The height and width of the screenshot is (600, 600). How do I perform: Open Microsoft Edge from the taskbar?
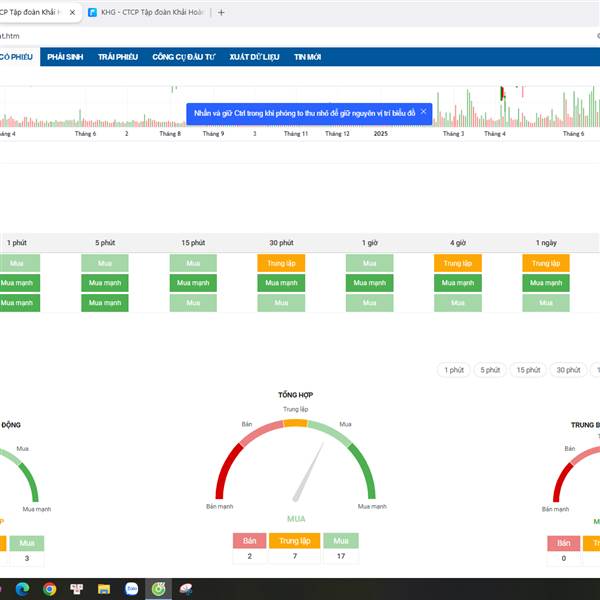click(x=22, y=589)
